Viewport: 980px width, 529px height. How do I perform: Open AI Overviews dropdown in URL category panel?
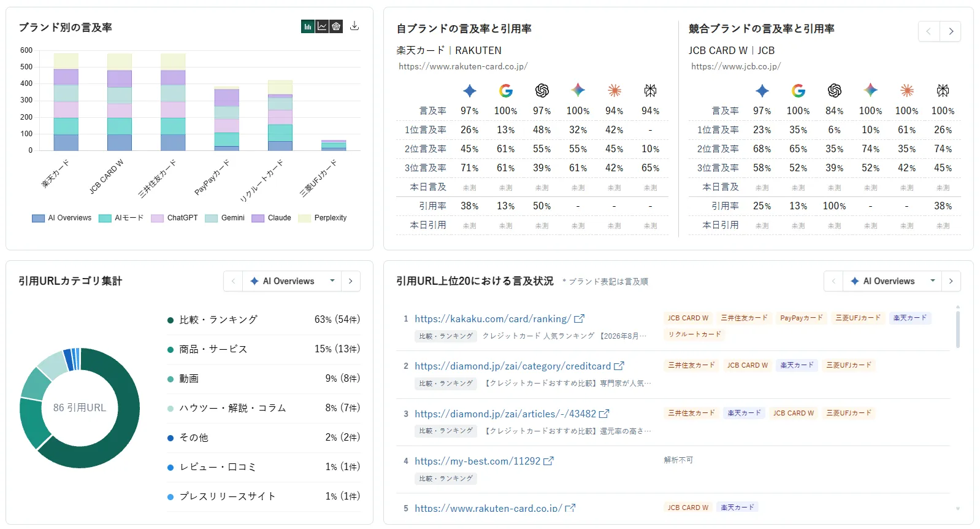pos(292,281)
